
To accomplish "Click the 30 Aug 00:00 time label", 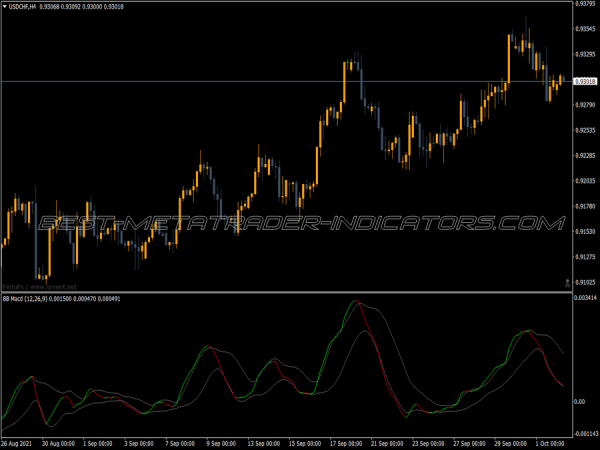I will pyautogui.click(x=58, y=444).
